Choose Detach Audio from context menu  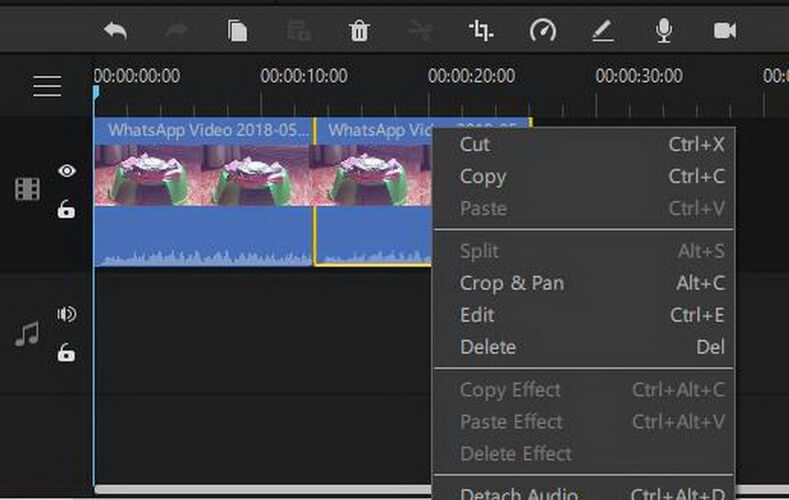tap(584, 492)
